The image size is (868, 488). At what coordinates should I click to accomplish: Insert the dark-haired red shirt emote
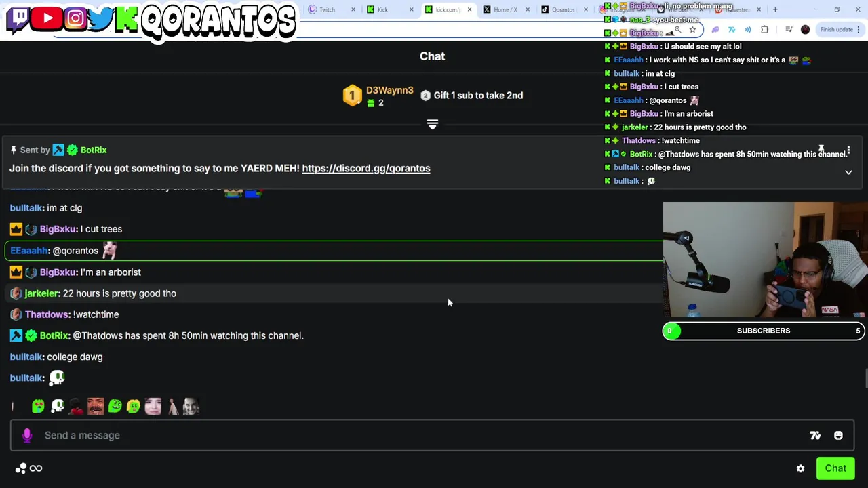(x=77, y=407)
